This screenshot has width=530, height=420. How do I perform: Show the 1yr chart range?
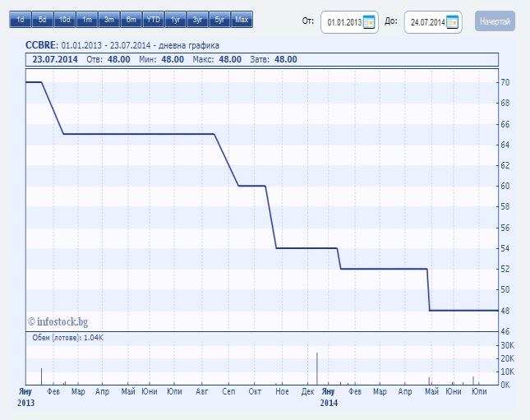click(x=175, y=20)
